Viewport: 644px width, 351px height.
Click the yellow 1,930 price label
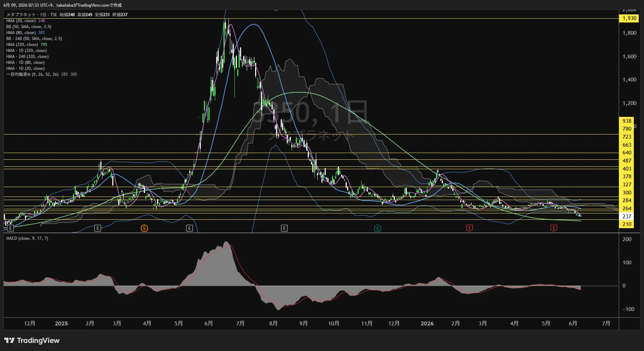[x=629, y=18]
